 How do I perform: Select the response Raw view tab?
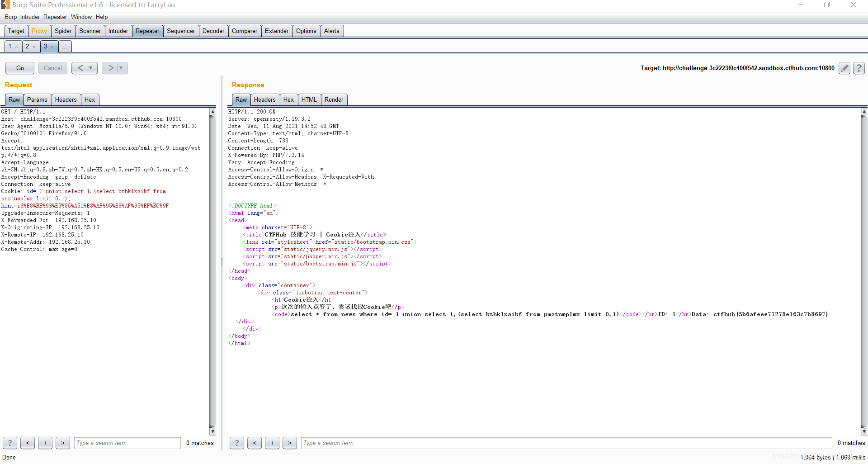tap(241, 99)
